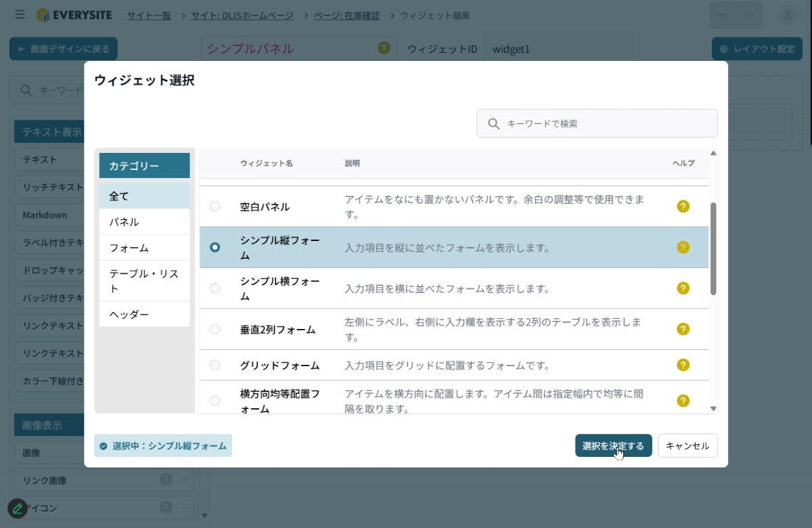This screenshot has width=812, height=528.
Task: Click help icon for 横方向均等配置フォーム
Action: [683, 401]
